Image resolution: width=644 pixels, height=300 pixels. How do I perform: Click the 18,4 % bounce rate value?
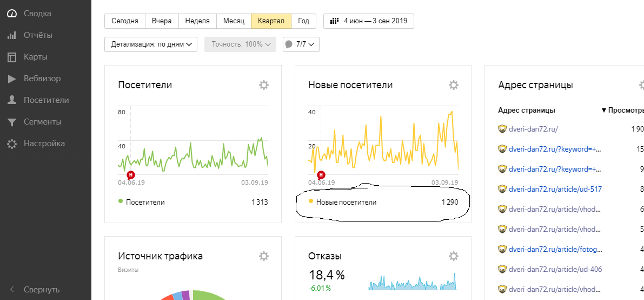coord(327,275)
